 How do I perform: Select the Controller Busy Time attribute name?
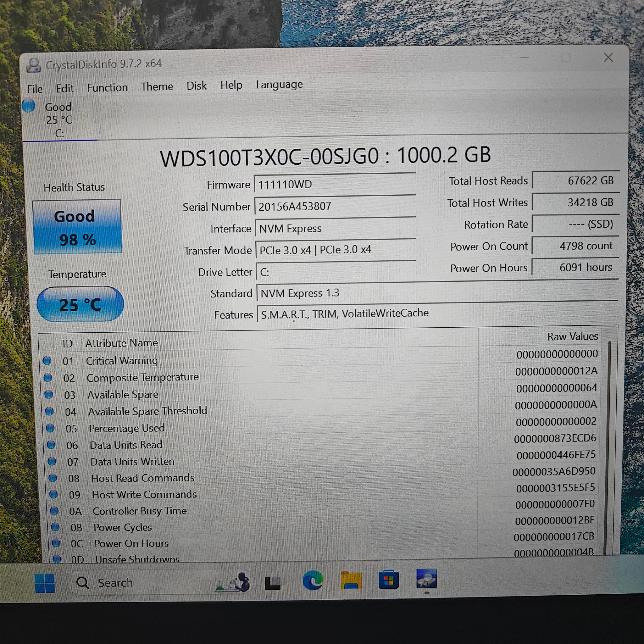pos(140,511)
